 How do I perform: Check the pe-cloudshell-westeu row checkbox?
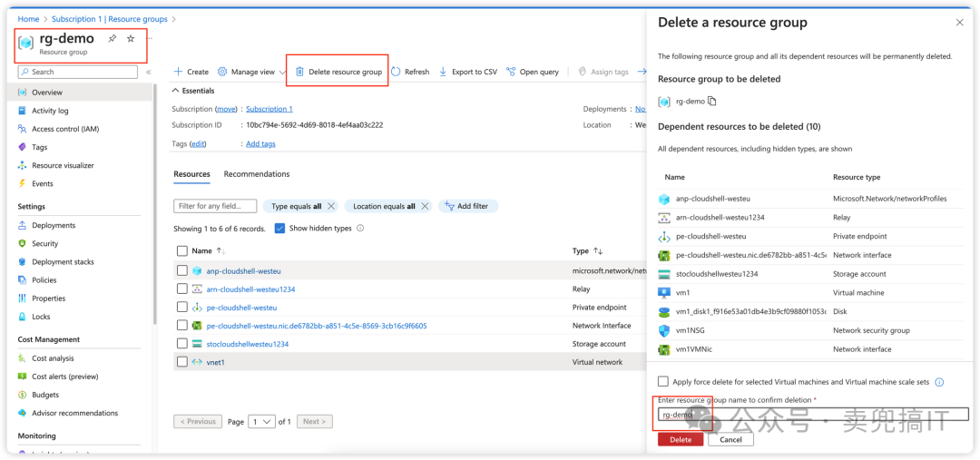(181, 307)
